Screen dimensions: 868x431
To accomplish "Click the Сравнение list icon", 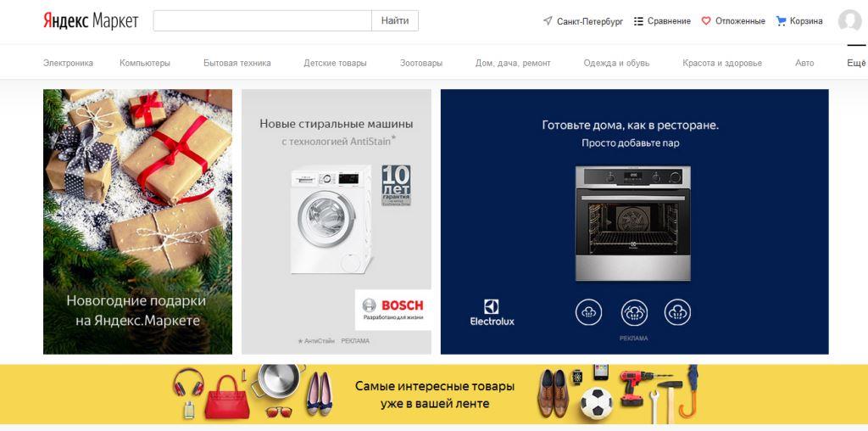I will [x=638, y=21].
